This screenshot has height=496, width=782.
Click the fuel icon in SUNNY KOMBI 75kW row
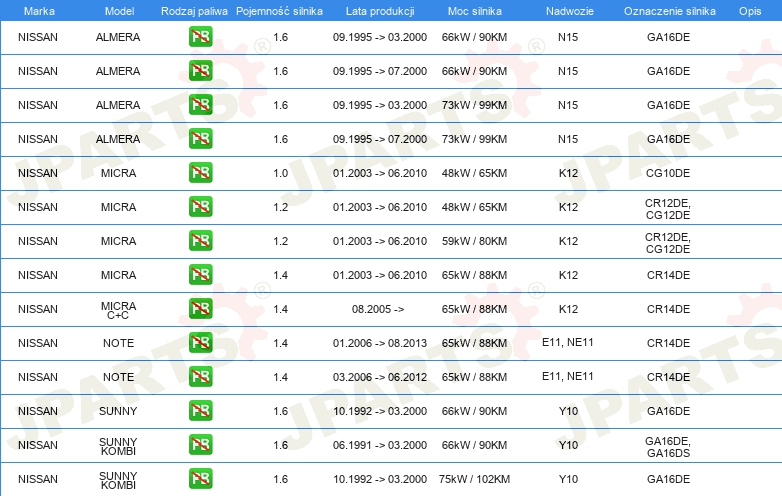pyautogui.click(x=200, y=479)
